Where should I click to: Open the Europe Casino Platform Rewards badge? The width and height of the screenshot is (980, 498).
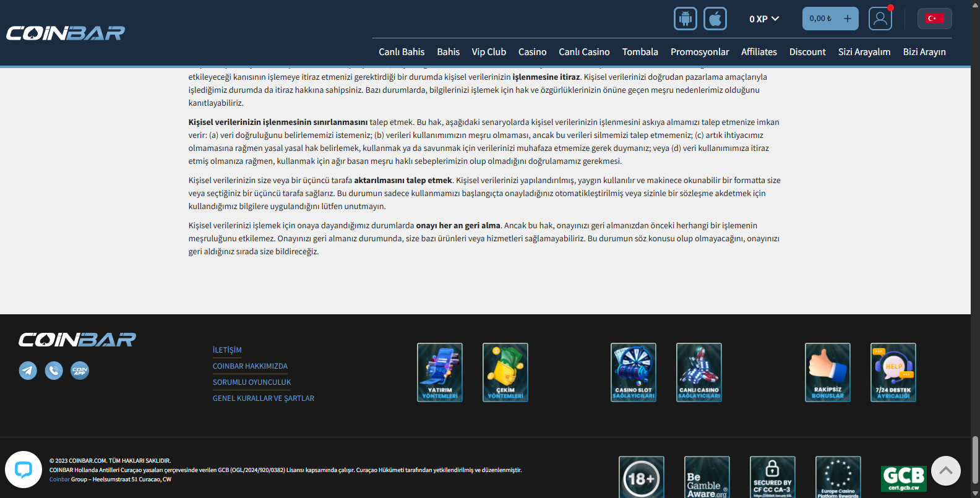(x=838, y=478)
